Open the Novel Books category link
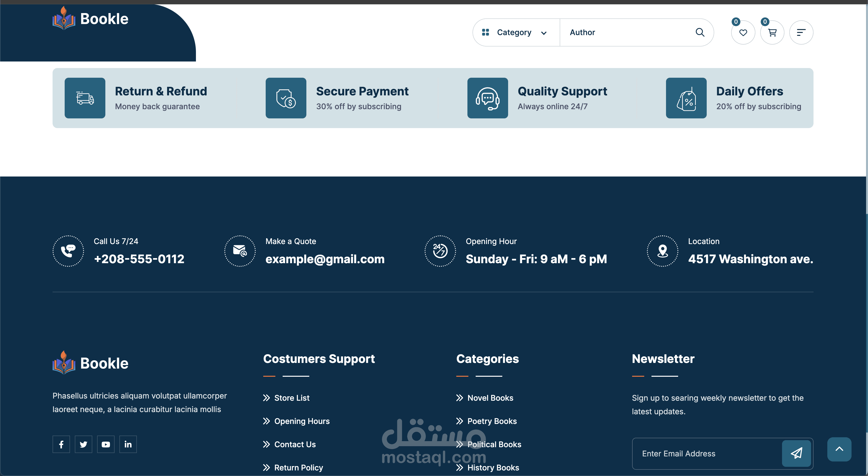 click(490, 398)
